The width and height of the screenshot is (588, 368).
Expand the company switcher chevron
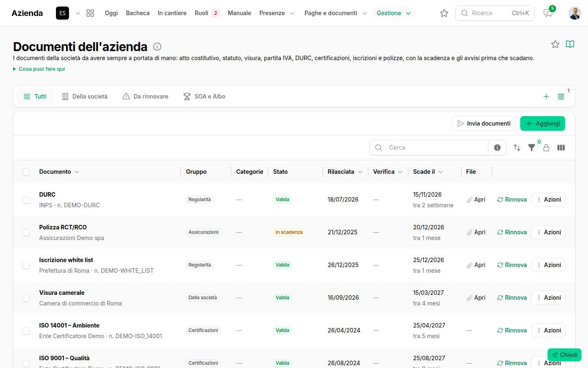click(x=78, y=13)
